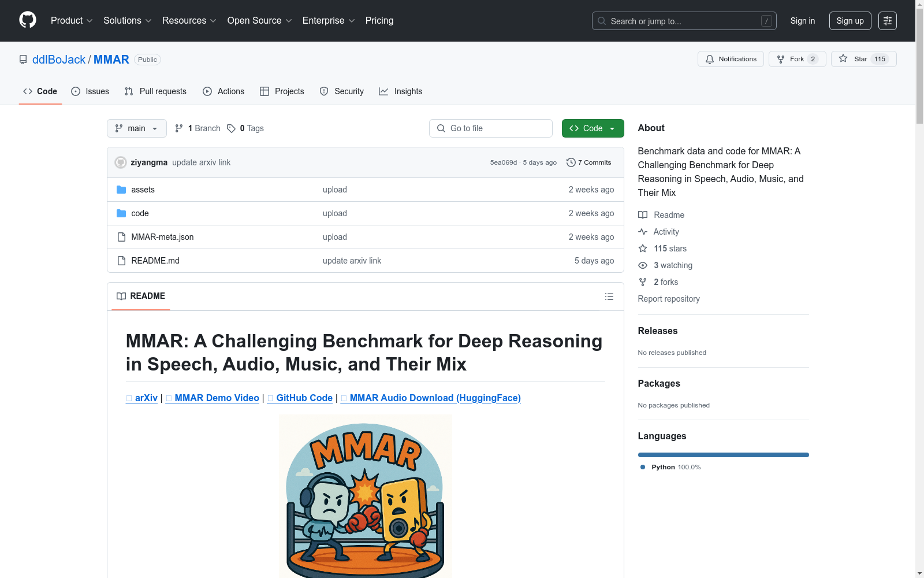Click the MMAR boxing logo image
This screenshot has height=578, width=924.
click(366, 497)
